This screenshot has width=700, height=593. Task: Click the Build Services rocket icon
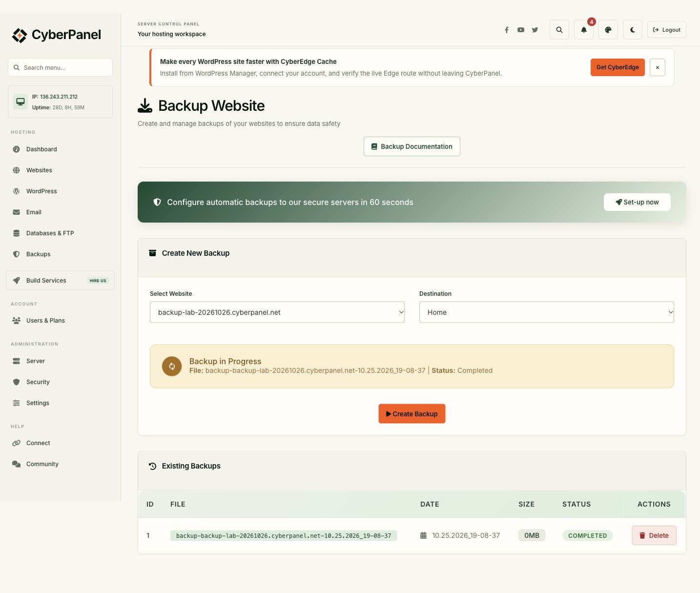(17, 281)
